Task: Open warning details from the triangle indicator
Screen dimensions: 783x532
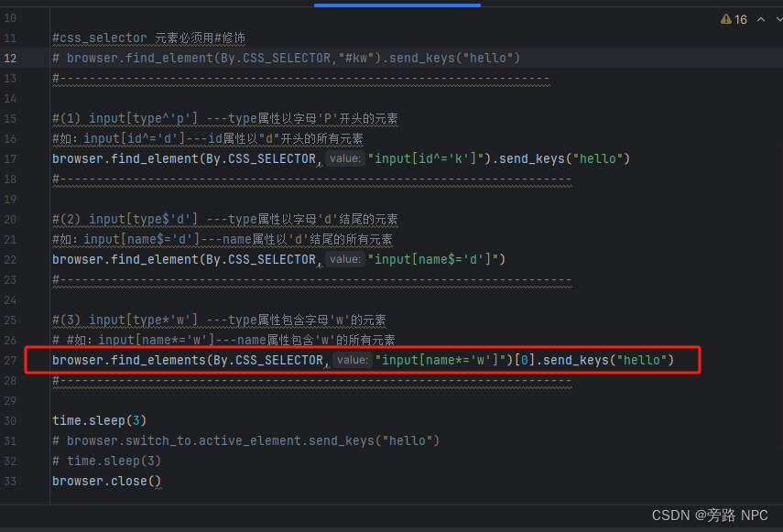Action: 726,17
